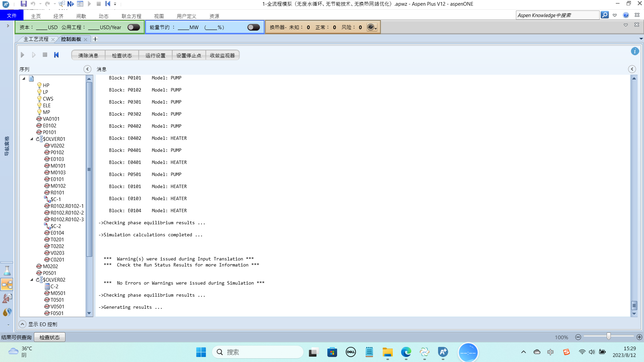Open the Energy Analysis droplet icon in sidebar
Viewport: 644px width, 362px height.
[7, 312]
